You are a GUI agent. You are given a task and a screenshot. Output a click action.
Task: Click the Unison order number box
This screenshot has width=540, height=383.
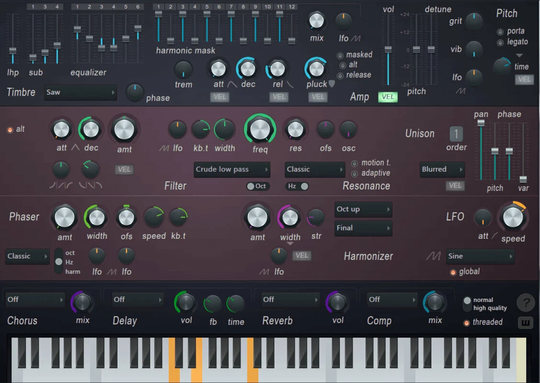[456, 134]
